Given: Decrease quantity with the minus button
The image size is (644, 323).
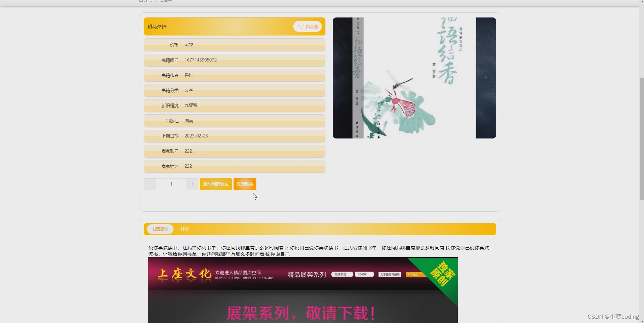Looking at the screenshot, I should click(x=150, y=184).
